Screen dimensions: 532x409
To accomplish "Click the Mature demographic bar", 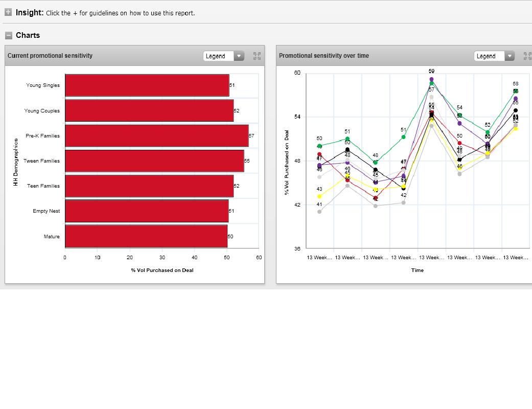I will click(146, 236).
